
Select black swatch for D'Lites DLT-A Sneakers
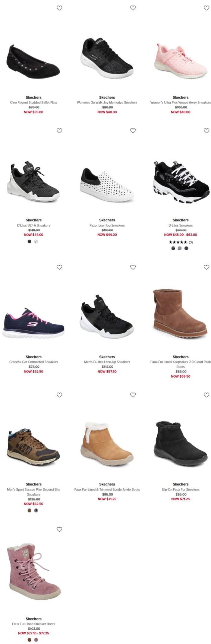(x=30, y=242)
